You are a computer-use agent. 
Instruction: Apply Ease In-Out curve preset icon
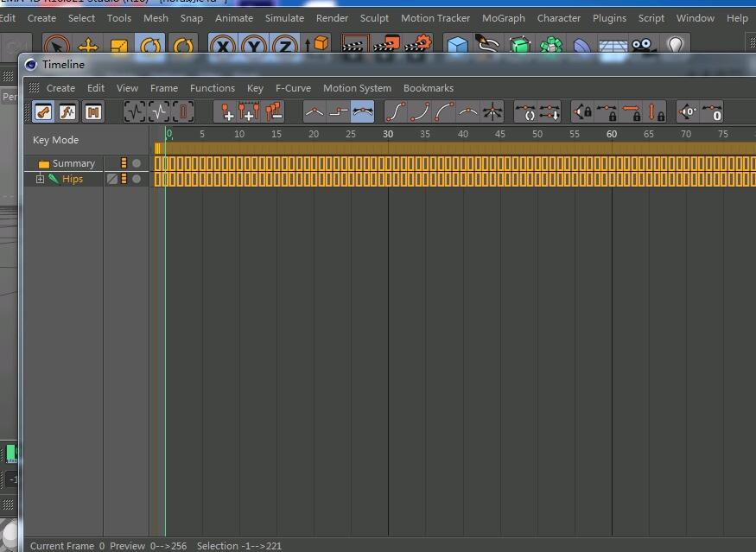[x=396, y=111]
